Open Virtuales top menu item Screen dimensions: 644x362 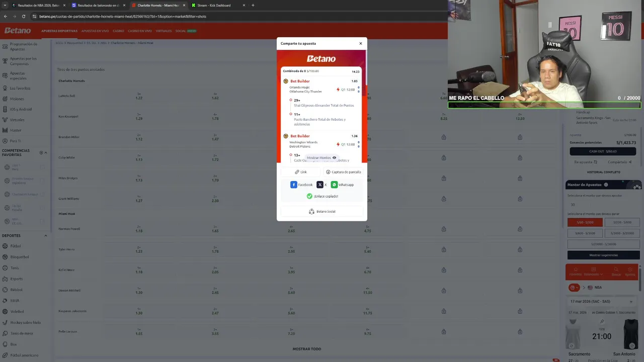point(164,31)
